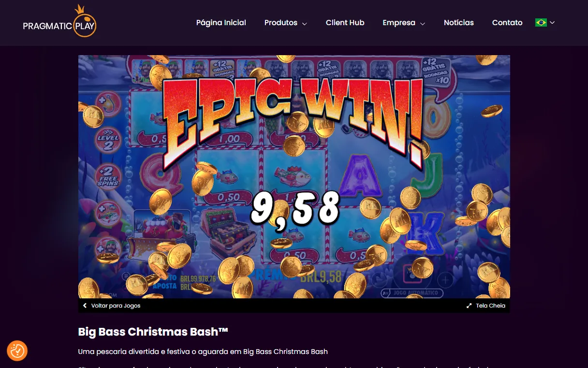Open the Notícias page
Viewport: 588px width, 368px height.
pyautogui.click(x=458, y=23)
